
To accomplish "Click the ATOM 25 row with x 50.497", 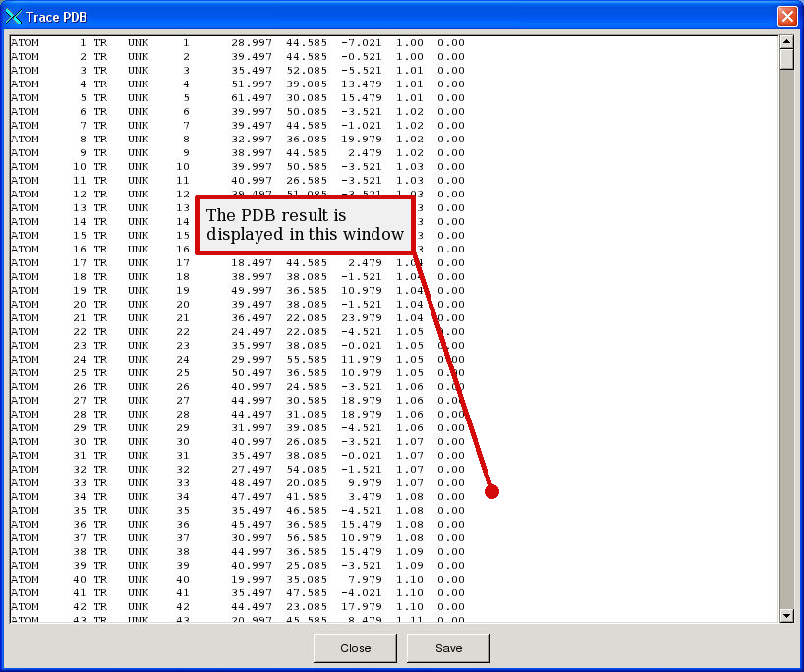I will click(x=236, y=373).
